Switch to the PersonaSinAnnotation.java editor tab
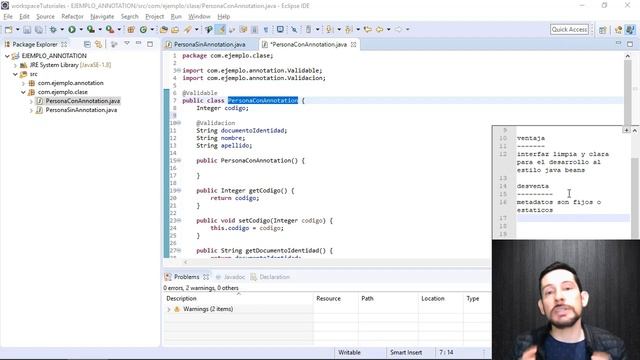The height and width of the screenshot is (360, 640). [x=209, y=44]
